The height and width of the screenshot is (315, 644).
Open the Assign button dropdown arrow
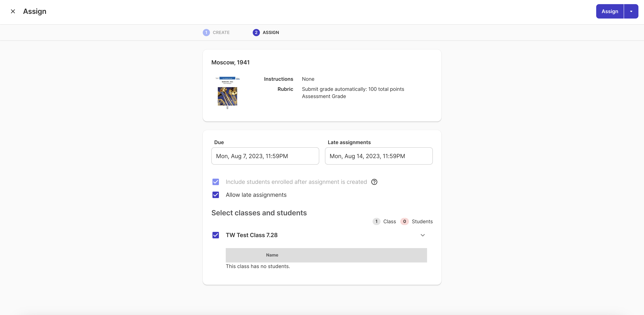coord(631,11)
